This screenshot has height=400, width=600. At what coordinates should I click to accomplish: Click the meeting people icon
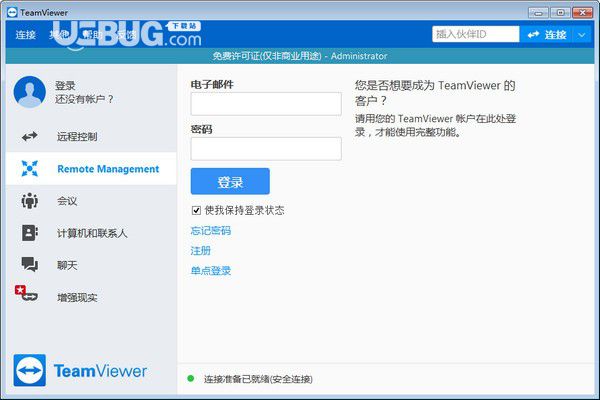tap(29, 201)
